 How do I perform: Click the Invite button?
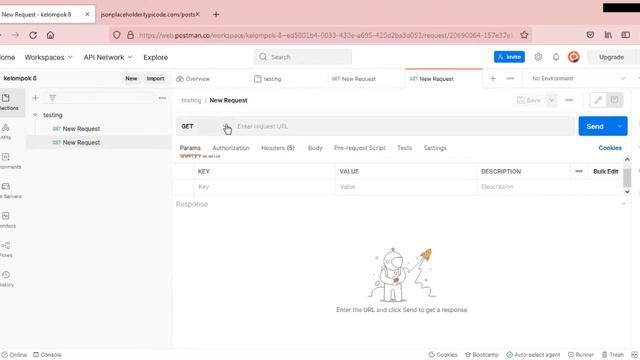point(509,57)
